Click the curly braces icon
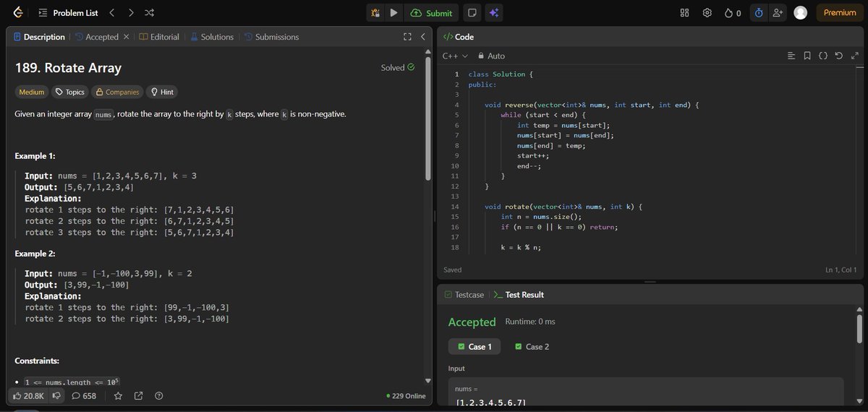The image size is (868, 412). pyautogui.click(x=823, y=56)
